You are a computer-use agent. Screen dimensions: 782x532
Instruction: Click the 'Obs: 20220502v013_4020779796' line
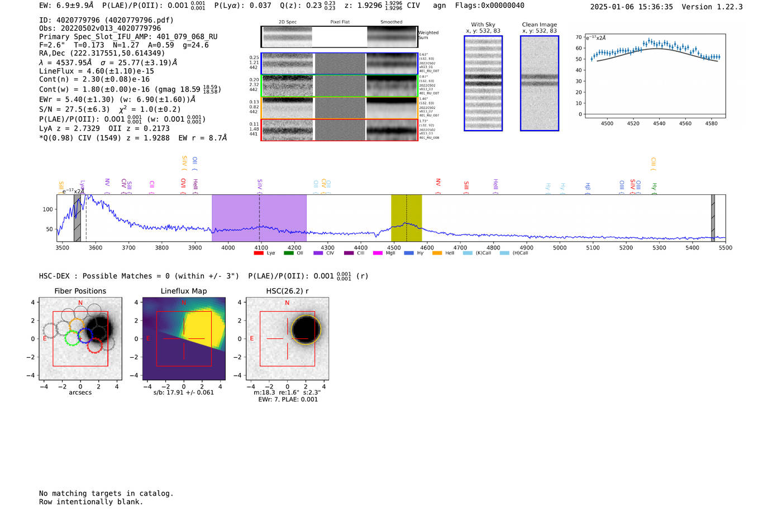(100, 28)
